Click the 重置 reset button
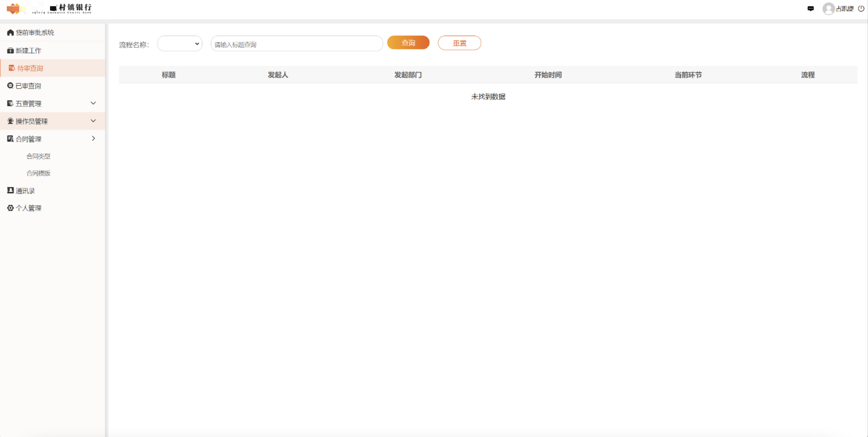Viewport: 868px width, 437px height. tap(459, 43)
